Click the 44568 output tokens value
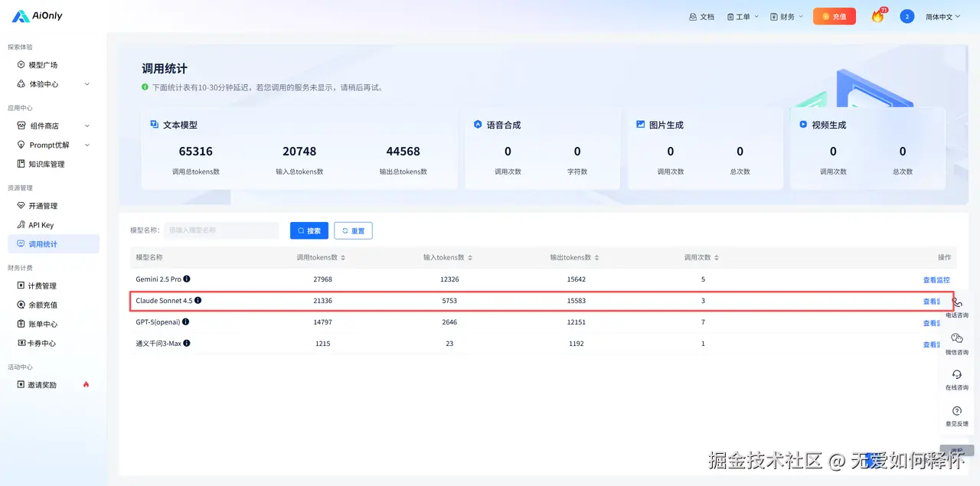Viewport: 980px width, 486px height. 403,152
